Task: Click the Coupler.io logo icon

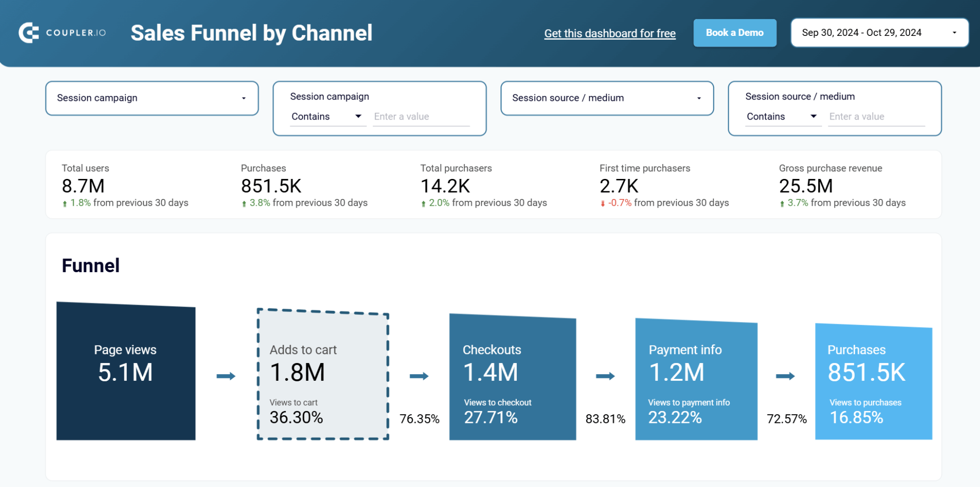Action: pos(28,33)
